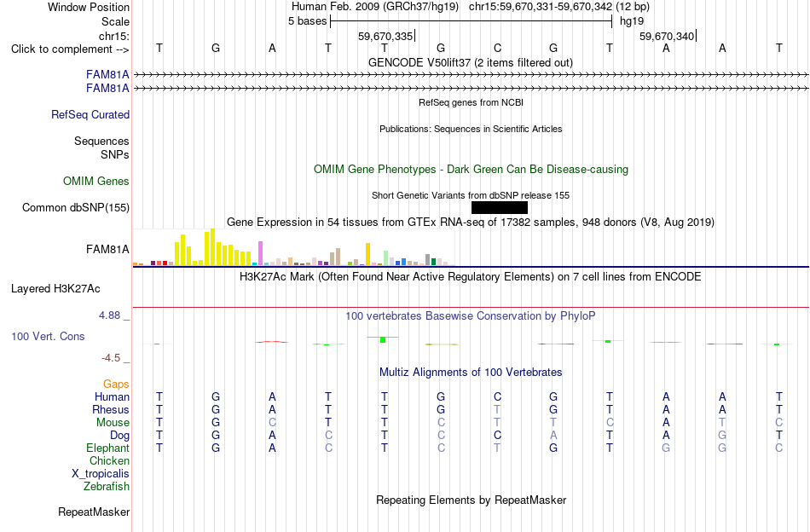Select the Human alignment row label
Viewport: 810px width, 532px height.
pos(112,396)
